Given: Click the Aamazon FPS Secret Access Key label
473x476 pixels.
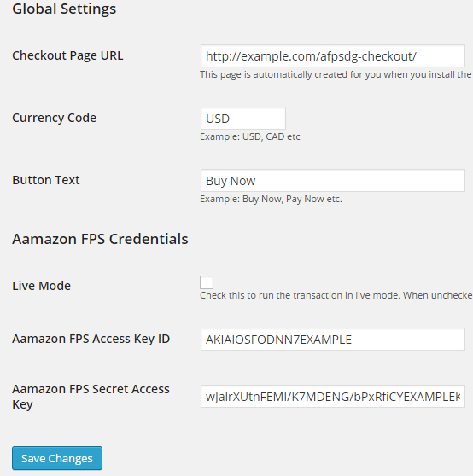Looking at the screenshot, I should (91, 397).
